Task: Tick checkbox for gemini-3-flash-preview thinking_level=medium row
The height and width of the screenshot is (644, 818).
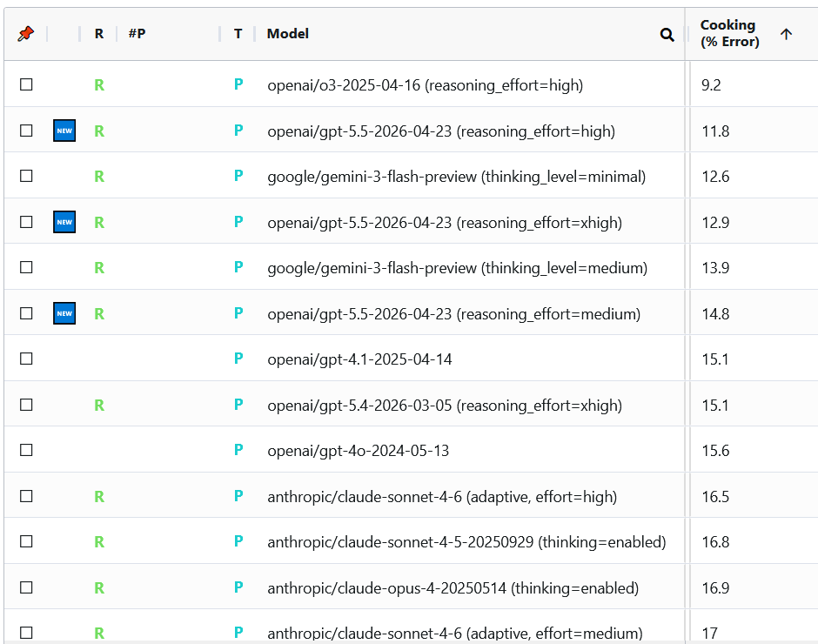Action: point(26,267)
